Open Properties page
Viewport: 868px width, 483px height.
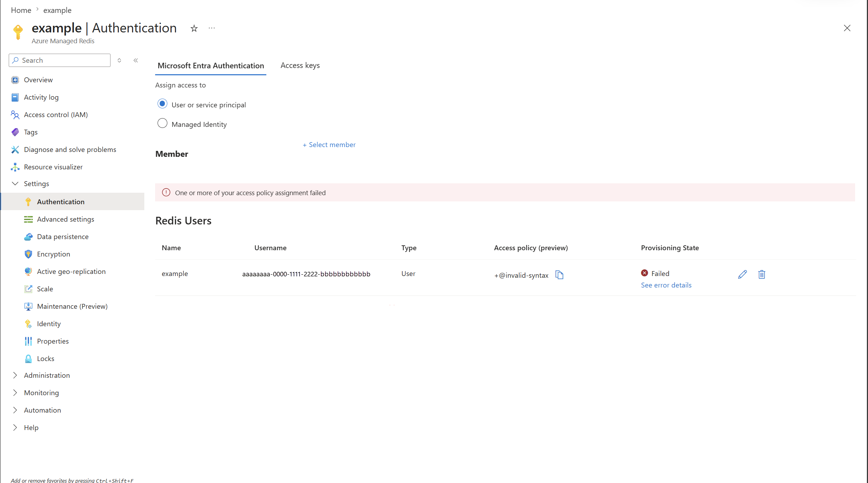[53, 342]
